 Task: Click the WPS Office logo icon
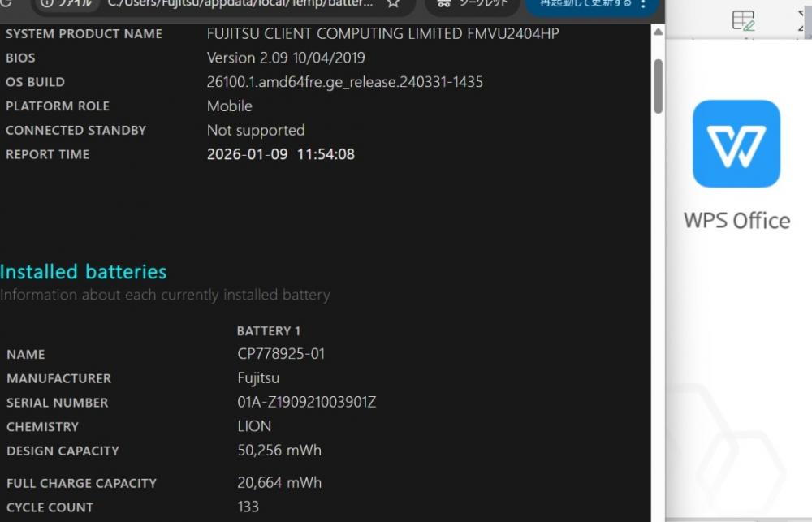[x=736, y=144]
